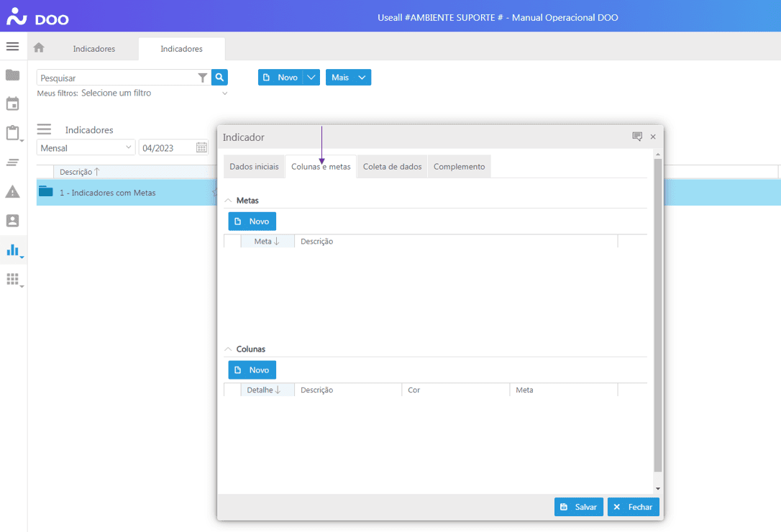Open the date picker calendar for 04/2023

click(201, 147)
